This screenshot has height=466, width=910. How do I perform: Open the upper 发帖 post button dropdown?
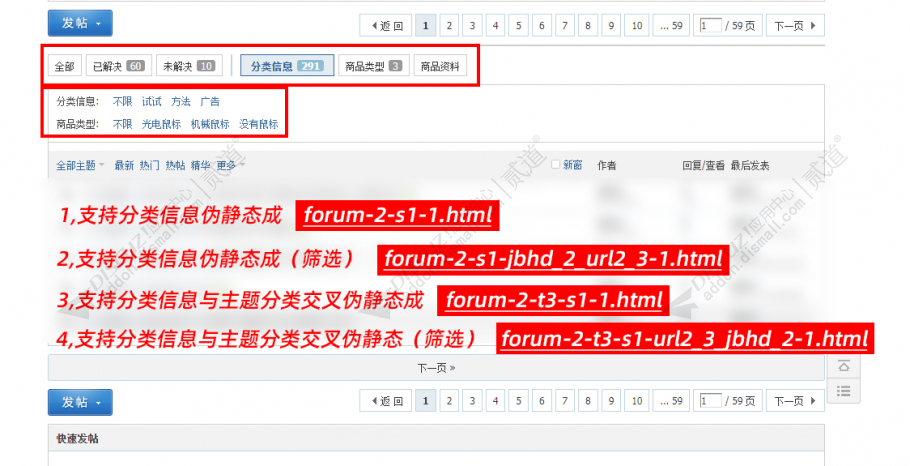(x=80, y=23)
